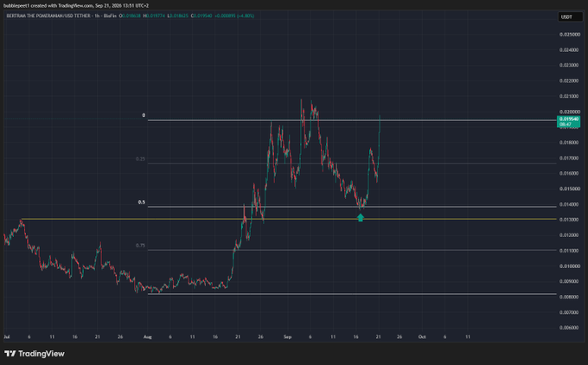Click the USDT currency button

570,17
